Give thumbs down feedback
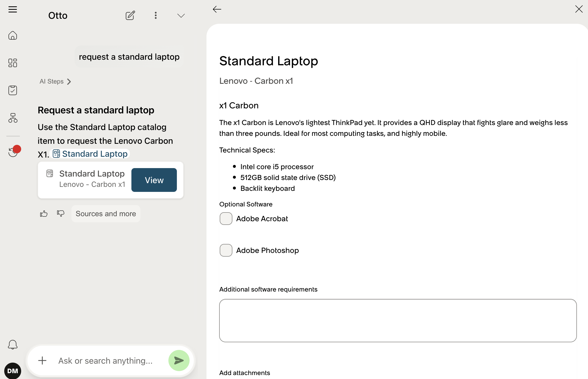This screenshot has height=379, width=588. [x=61, y=214]
